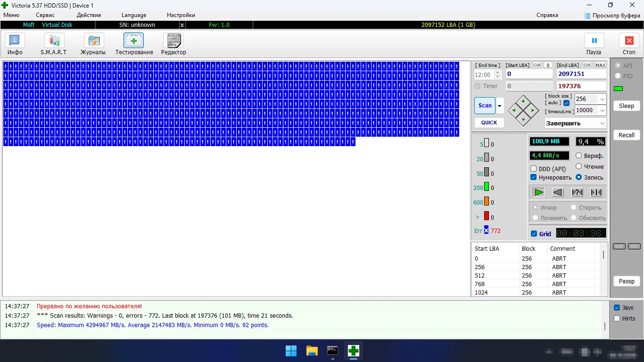Open the S.M.A.R.T attributes view
The width and height of the screenshot is (644, 362).
(54, 44)
